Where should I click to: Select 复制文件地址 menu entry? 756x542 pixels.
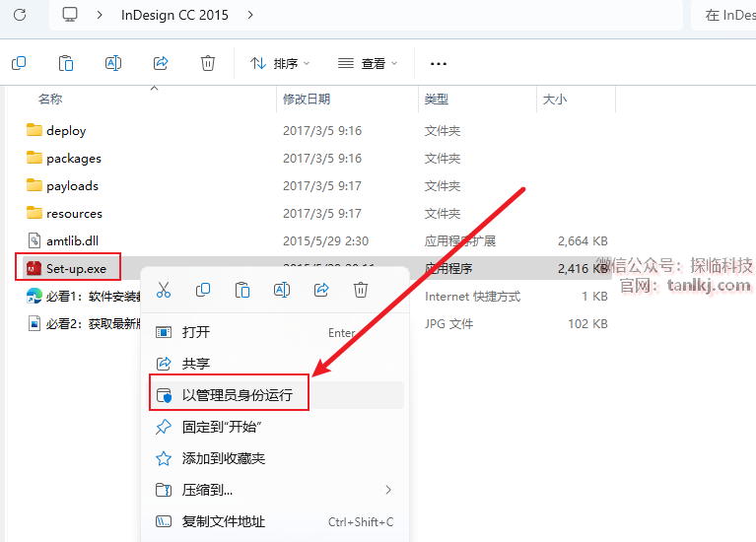point(224,521)
